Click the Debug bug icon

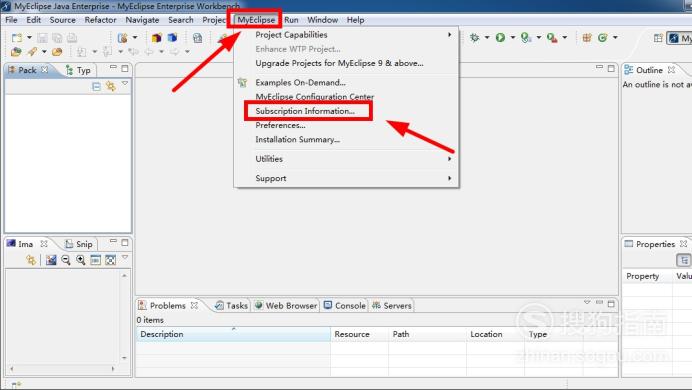(474, 38)
